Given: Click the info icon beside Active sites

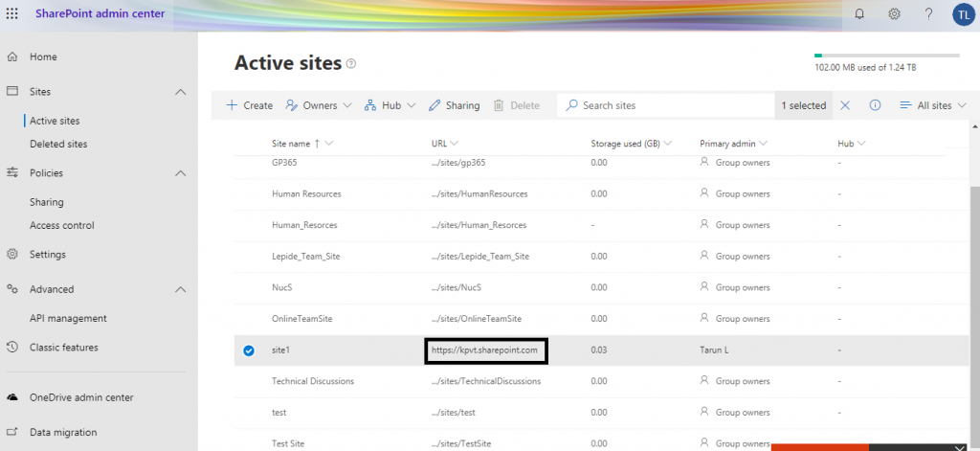Looking at the screenshot, I should pyautogui.click(x=351, y=64).
